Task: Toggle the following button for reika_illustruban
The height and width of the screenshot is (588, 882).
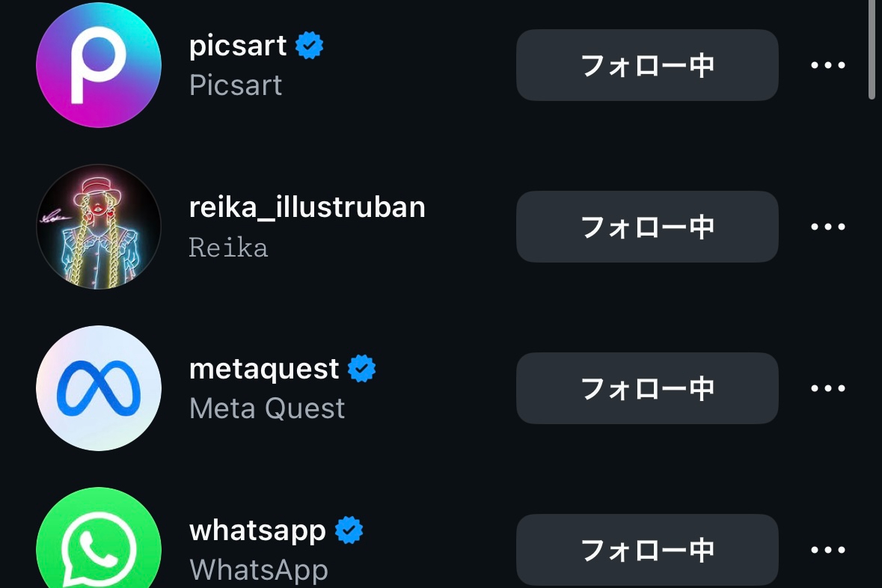Action: (647, 227)
